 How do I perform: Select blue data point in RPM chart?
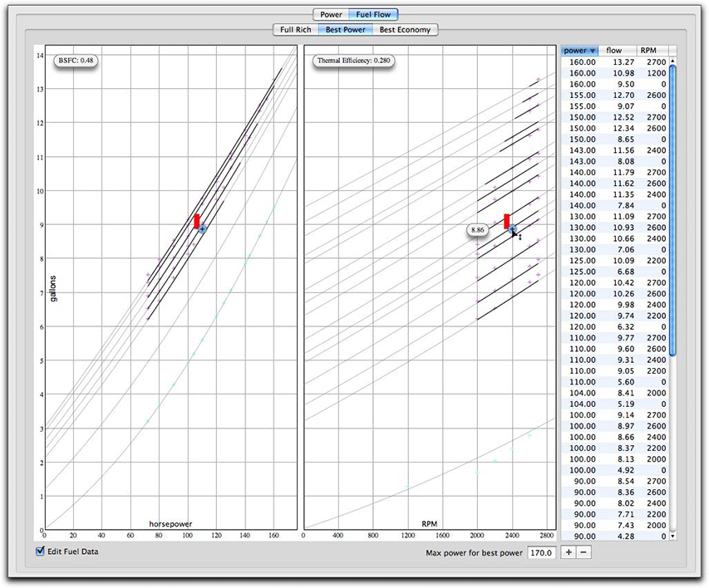pos(512,228)
